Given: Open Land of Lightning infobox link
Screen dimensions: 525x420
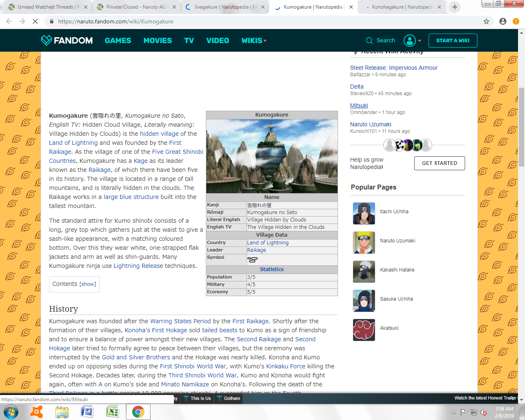Looking at the screenshot, I should [268, 243].
